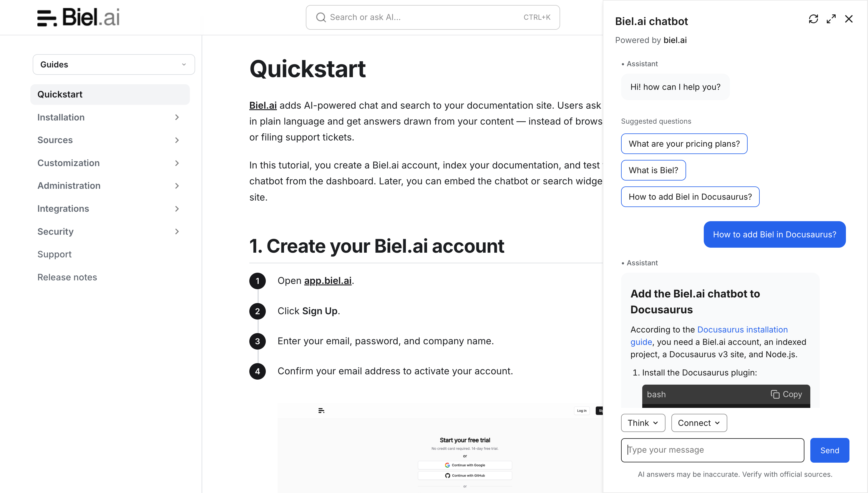Screen dimensions: 868x493
Task: Open the Release notes page
Action: coord(67,277)
